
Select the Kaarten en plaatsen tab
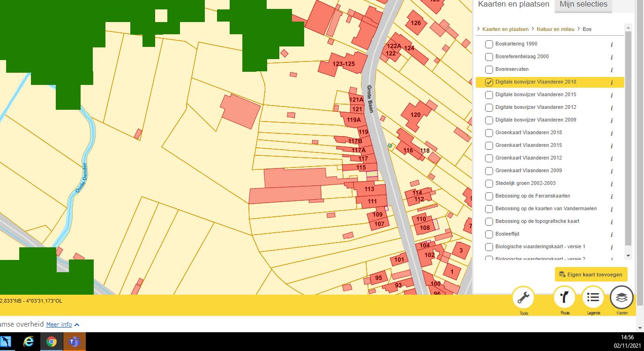[513, 5]
